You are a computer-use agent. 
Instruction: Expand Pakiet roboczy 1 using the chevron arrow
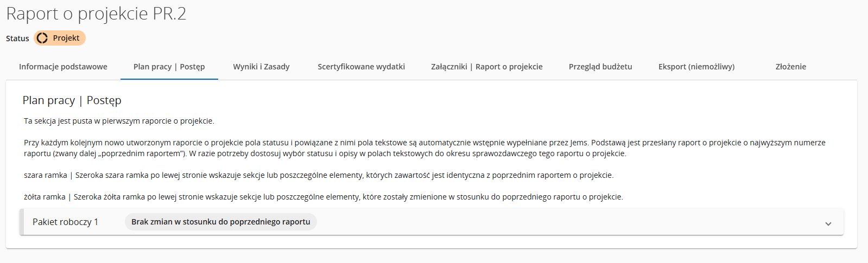828,223
